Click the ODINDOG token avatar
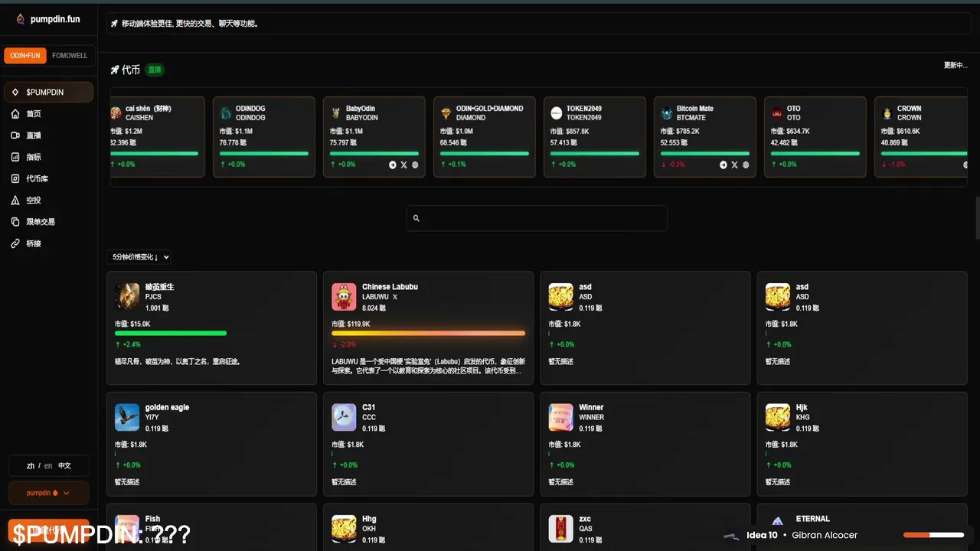The width and height of the screenshot is (980, 551). click(226, 113)
